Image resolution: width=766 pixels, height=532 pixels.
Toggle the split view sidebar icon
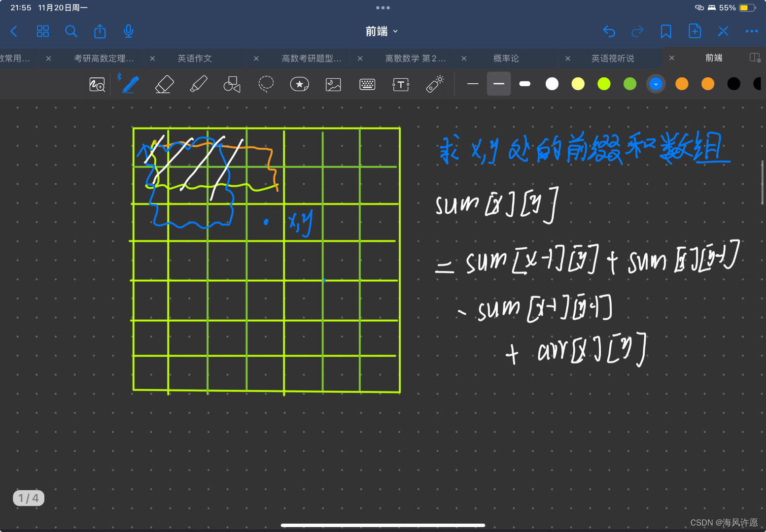(x=755, y=58)
